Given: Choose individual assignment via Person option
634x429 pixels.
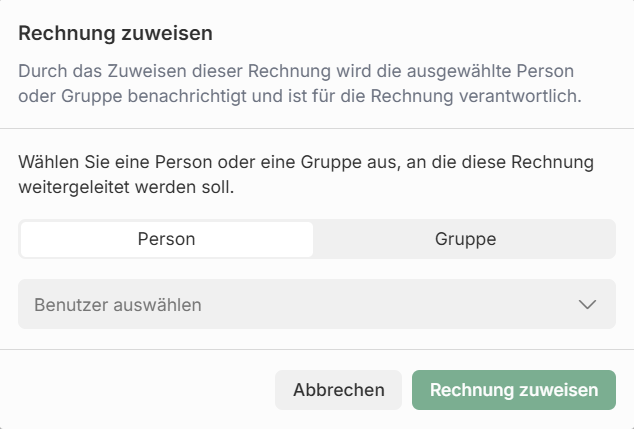Looking at the screenshot, I should point(166,239).
